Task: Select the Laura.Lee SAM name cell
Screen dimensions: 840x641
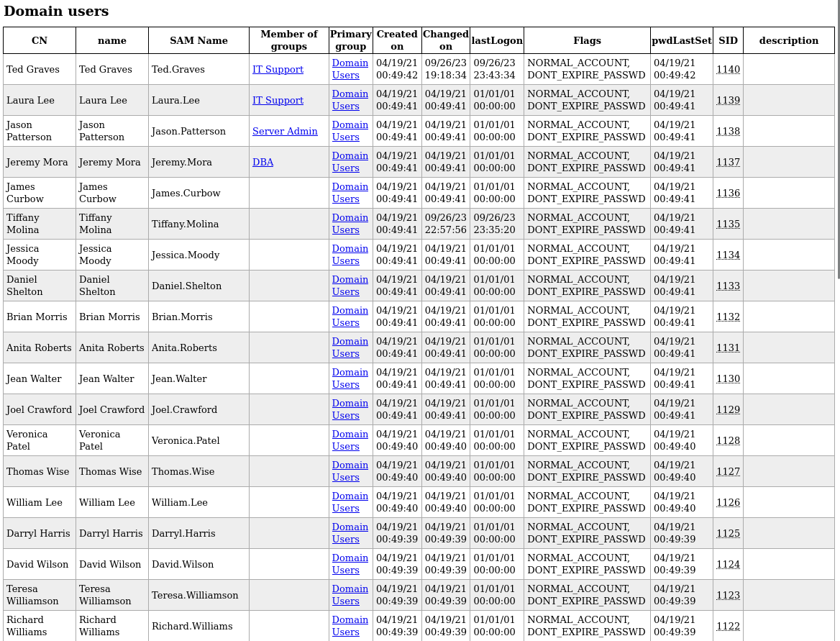Action: (198, 100)
